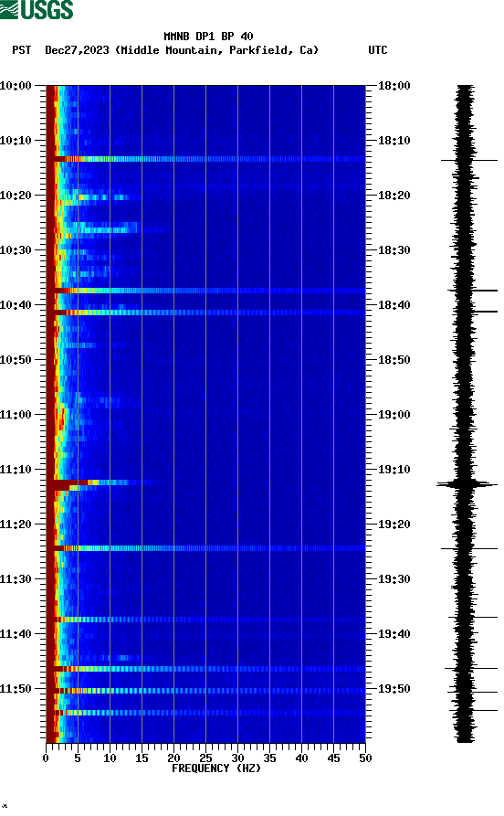Click the 18:10 UTC time label
This screenshot has width=504, height=816.
pos(394,141)
